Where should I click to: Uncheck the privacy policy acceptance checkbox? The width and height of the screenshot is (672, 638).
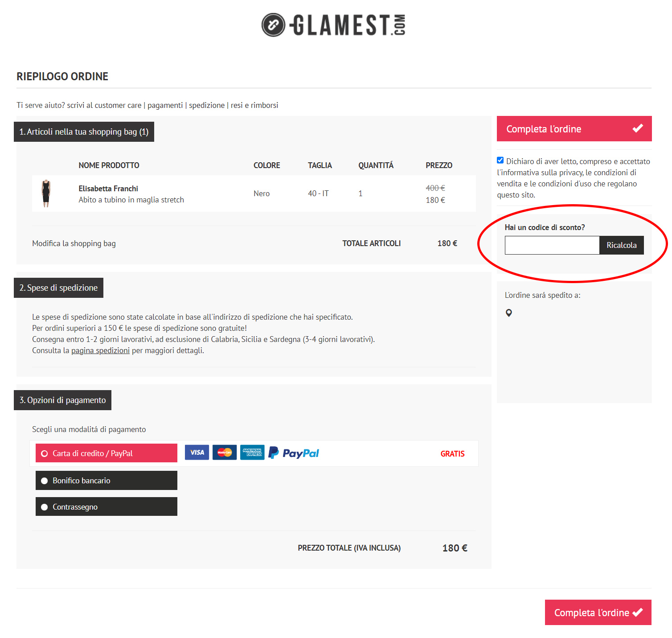(x=500, y=160)
